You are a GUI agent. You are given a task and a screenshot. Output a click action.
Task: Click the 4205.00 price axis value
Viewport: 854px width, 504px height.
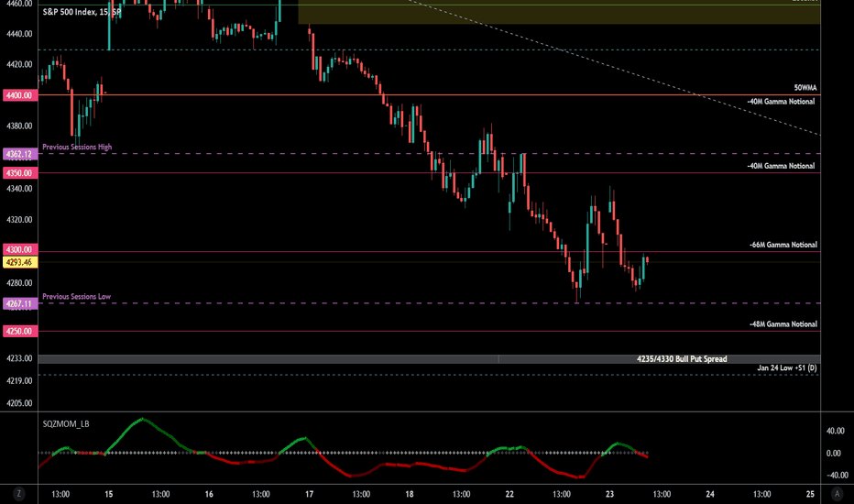click(x=19, y=403)
